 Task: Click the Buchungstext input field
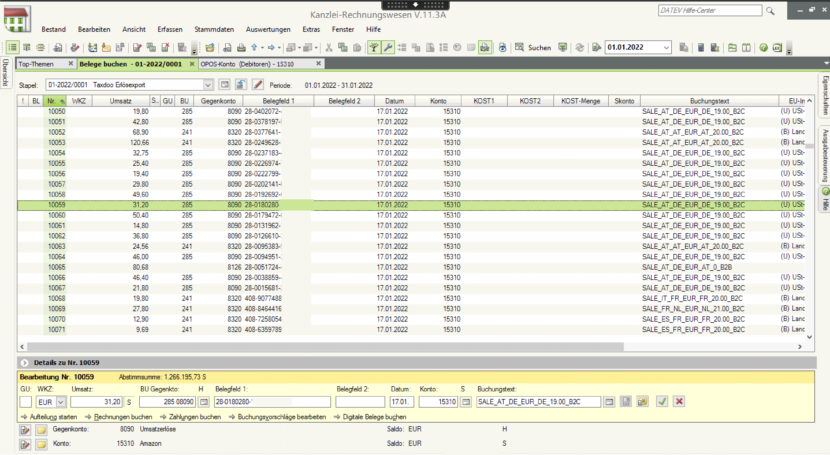[x=538, y=402]
